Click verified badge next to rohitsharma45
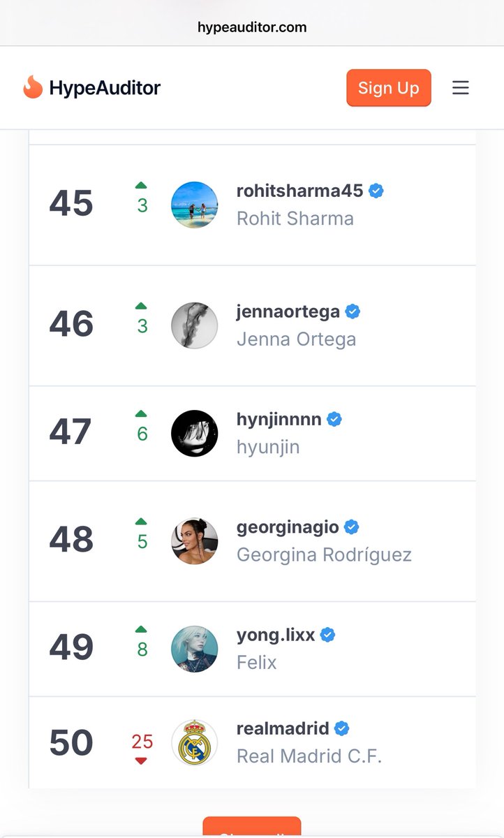Image resolution: width=504 pixels, height=838 pixels. point(376,191)
